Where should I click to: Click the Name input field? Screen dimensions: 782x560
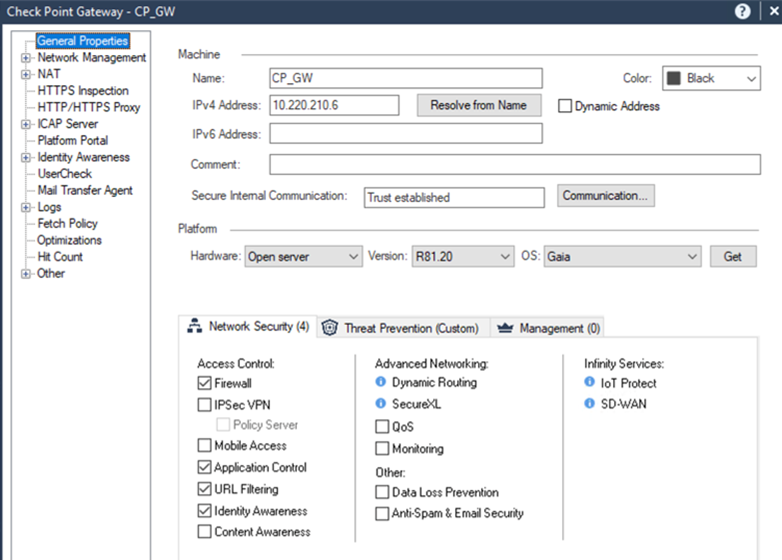(x=406, y=78)
